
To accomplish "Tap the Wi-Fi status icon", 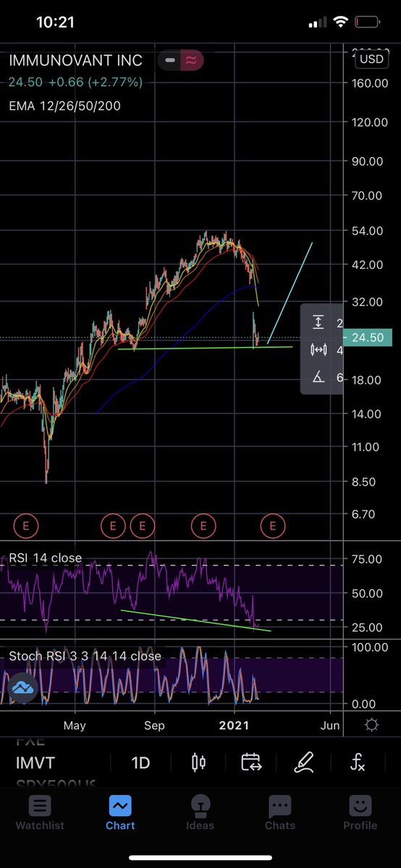I will (340, 22).
